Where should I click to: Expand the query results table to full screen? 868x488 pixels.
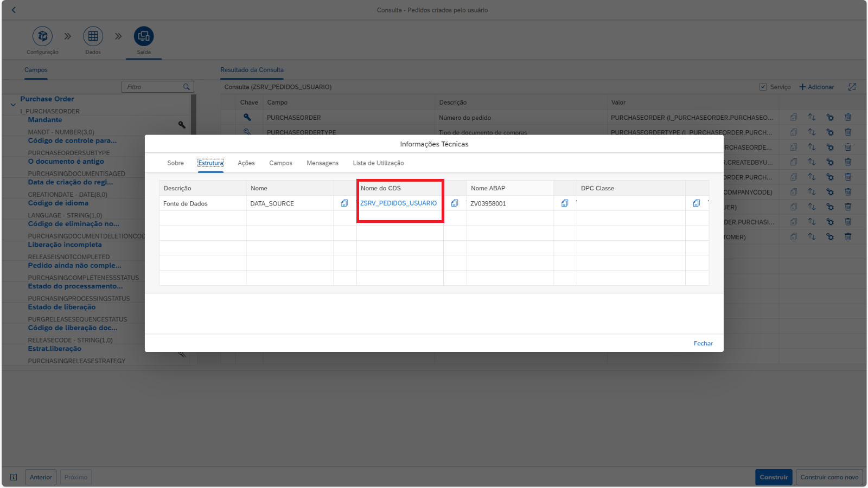click(852, 87)
